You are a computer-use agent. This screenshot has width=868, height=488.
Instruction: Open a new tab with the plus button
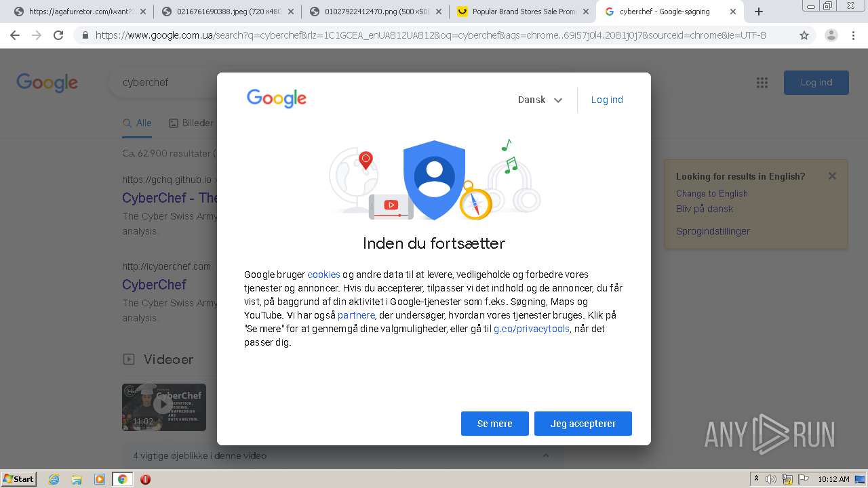pos(759,12)
